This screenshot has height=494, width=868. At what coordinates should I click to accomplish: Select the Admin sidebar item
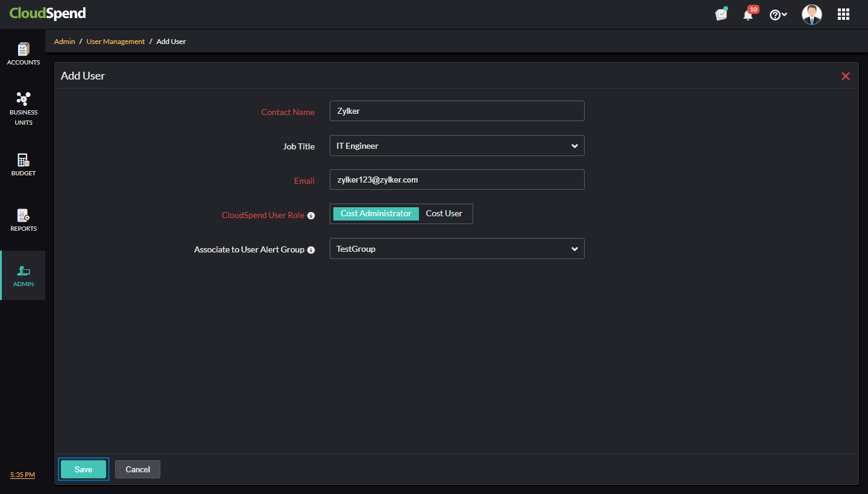[x=23, y=275]
